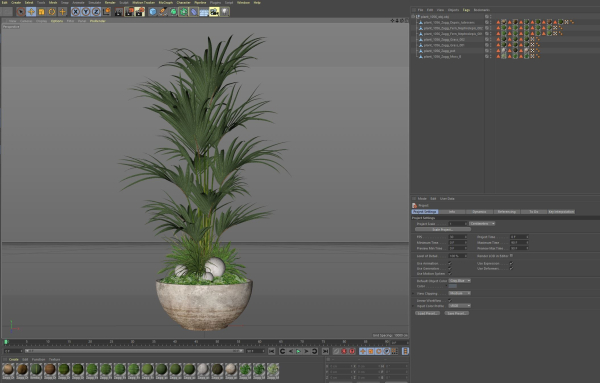This screenshot has height=383, width=600.
Task: Switch to the Info tab
Action: click(x=452, y=212)
